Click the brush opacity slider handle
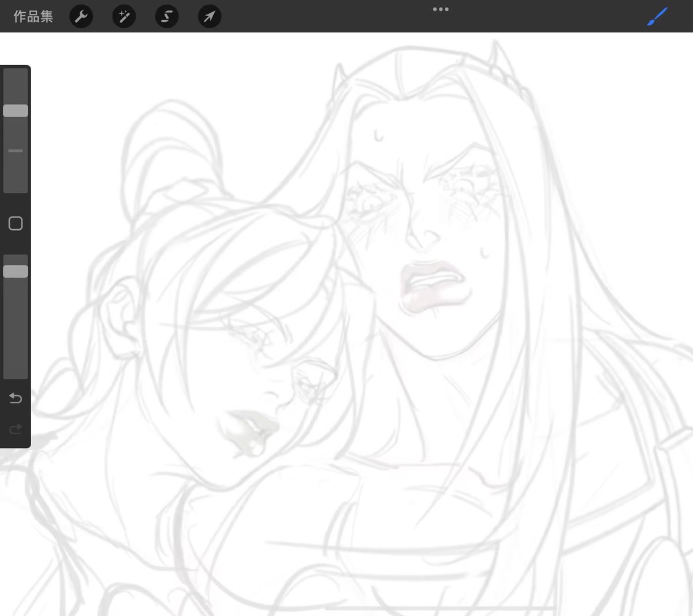This screenshot has height=616, width=693. [x=16, y=271]
